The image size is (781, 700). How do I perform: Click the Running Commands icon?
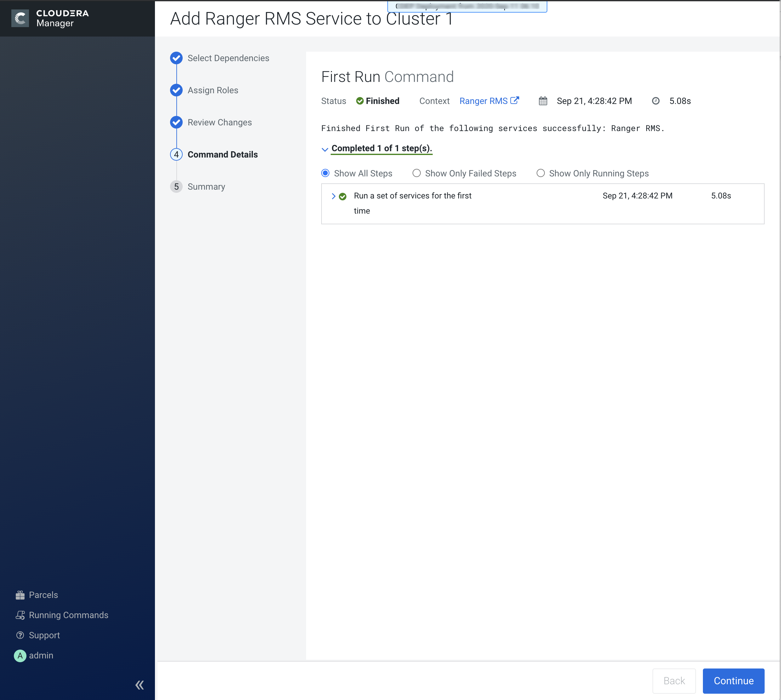(x=20, y=615)
